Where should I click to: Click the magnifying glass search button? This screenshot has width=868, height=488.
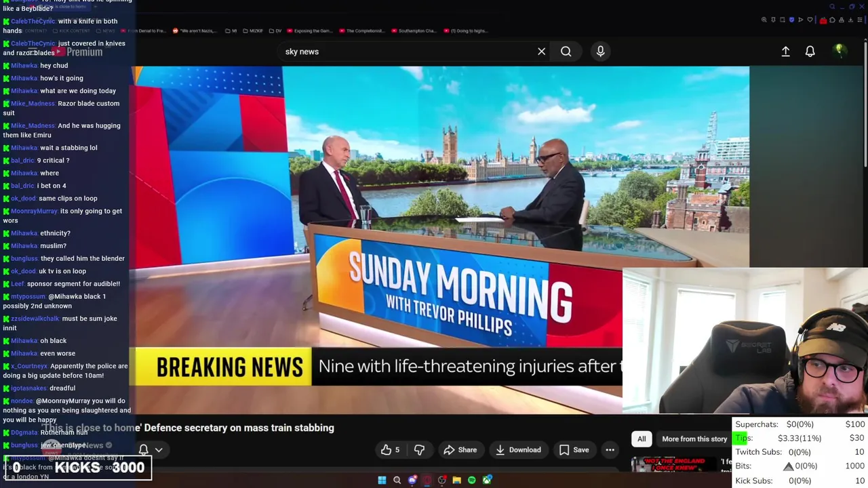[x=566, y=52]
